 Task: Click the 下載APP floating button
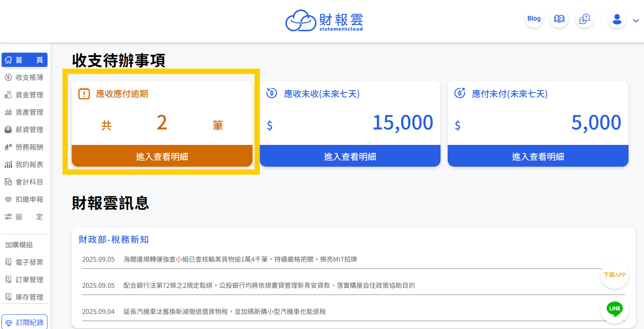click(614, 275)
